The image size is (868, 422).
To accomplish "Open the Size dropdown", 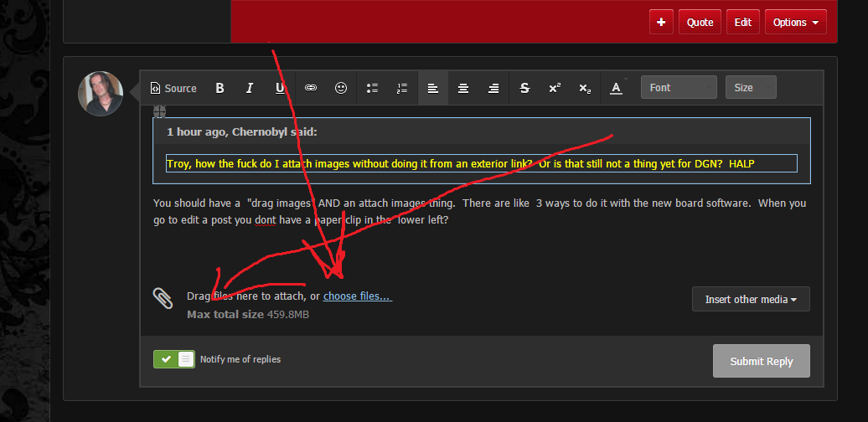I will pyautogui.click(x=751, y=88).
